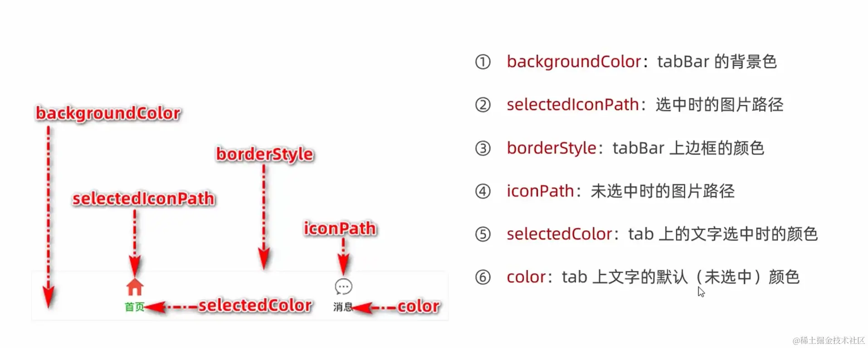Click the circled number 1 marker

483,62
